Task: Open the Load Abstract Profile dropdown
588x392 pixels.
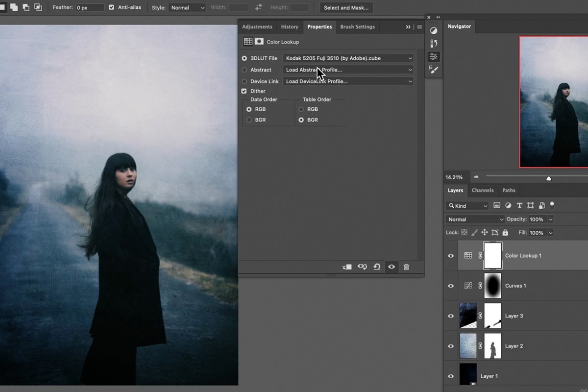Action: click(348, 70)
